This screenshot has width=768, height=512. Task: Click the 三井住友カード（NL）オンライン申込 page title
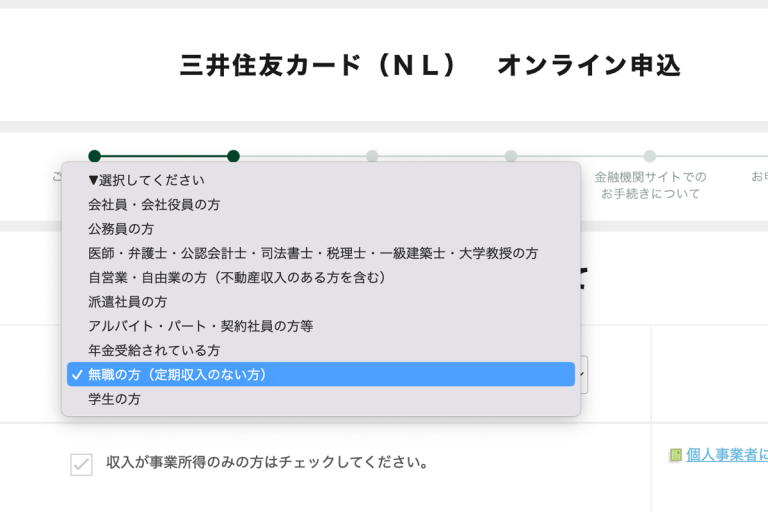click(x=430, y=66)
